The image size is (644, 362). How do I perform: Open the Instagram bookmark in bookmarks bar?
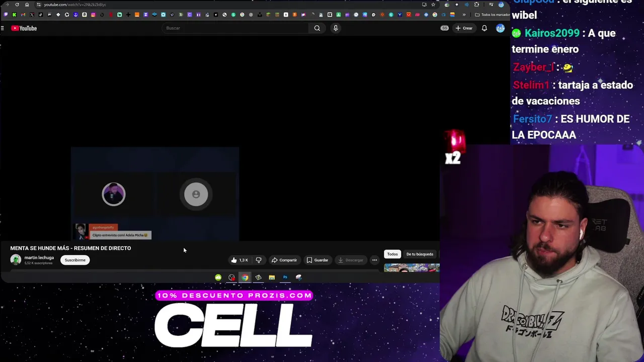93,15
